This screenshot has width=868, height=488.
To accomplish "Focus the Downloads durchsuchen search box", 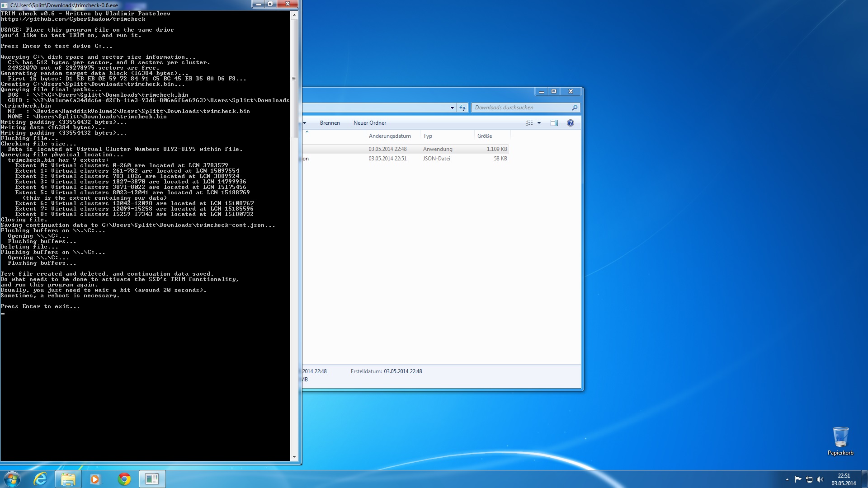I will [x=520, y=108].
